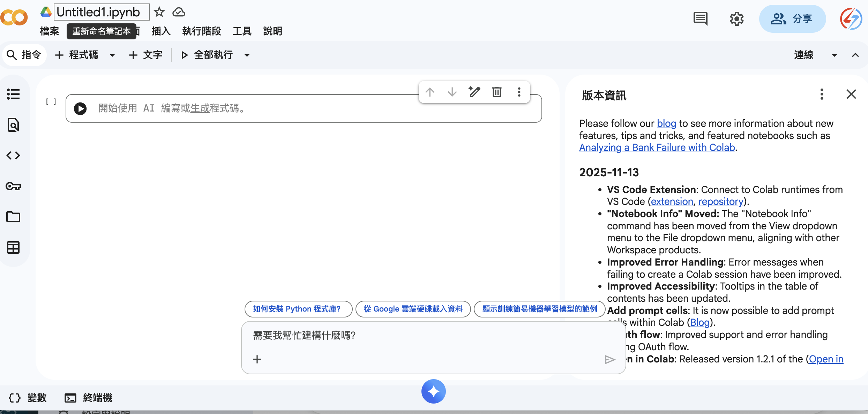
Task: Open the comments icon in header
Action: click(x=700, y=18)
